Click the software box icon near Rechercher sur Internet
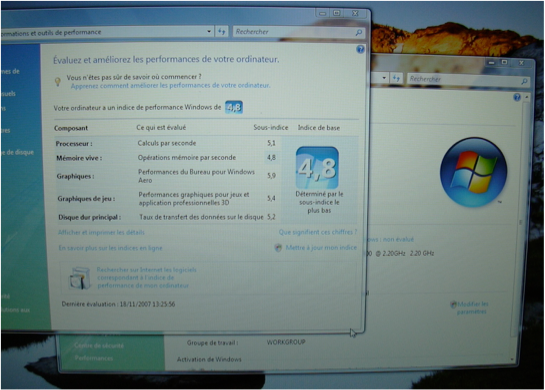The image size is (545, 390). (80, 278)
